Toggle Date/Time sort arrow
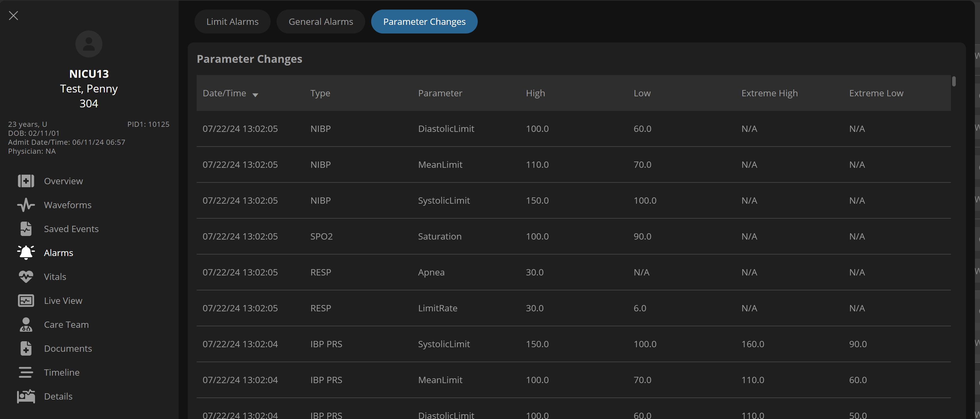Viewport: 980px width, 419px height. (255, 95)
